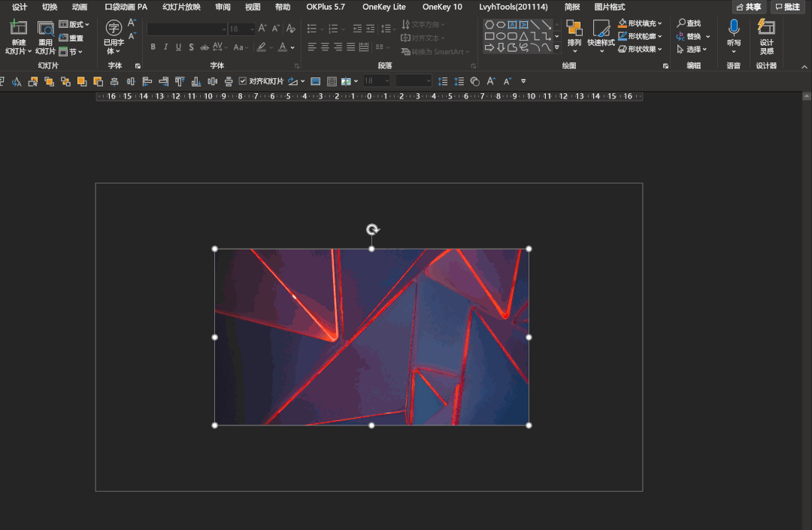Click the rotation handle above the image

pos(372,229)
